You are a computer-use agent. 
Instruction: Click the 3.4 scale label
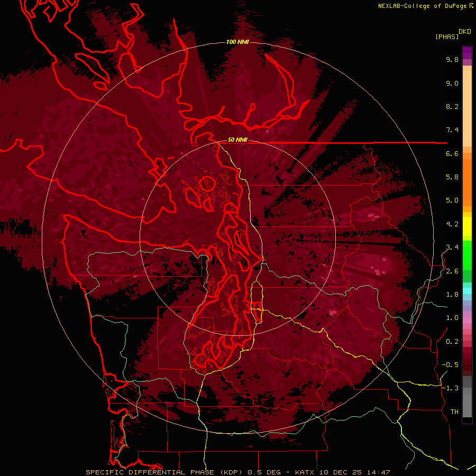[x=452, y=248]
